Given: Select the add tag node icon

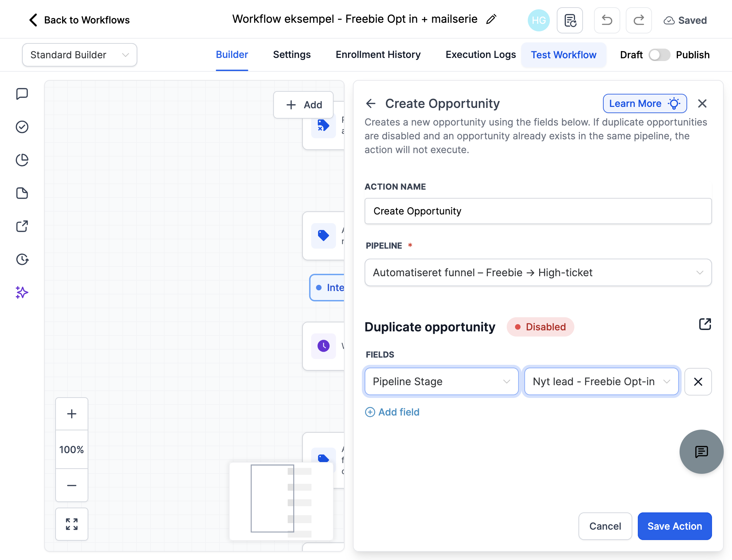Looking at the screenshot, I should [x=323, y=236].
